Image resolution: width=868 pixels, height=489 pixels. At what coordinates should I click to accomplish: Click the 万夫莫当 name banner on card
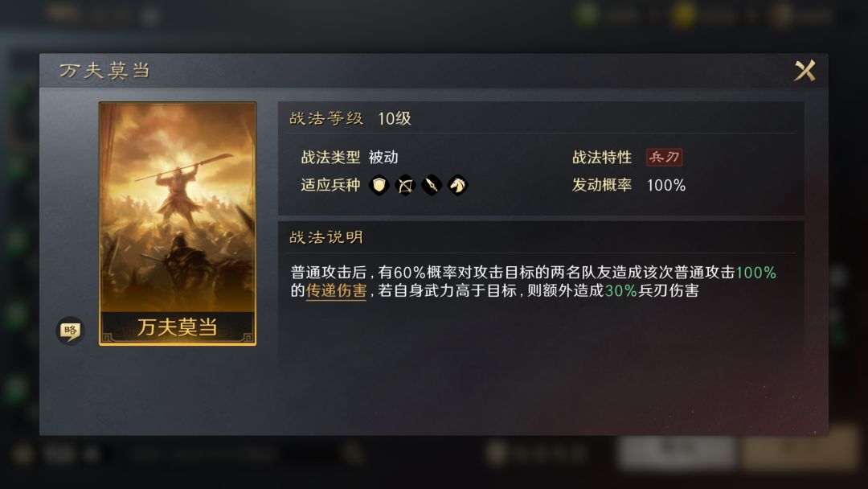pos(178,327)
